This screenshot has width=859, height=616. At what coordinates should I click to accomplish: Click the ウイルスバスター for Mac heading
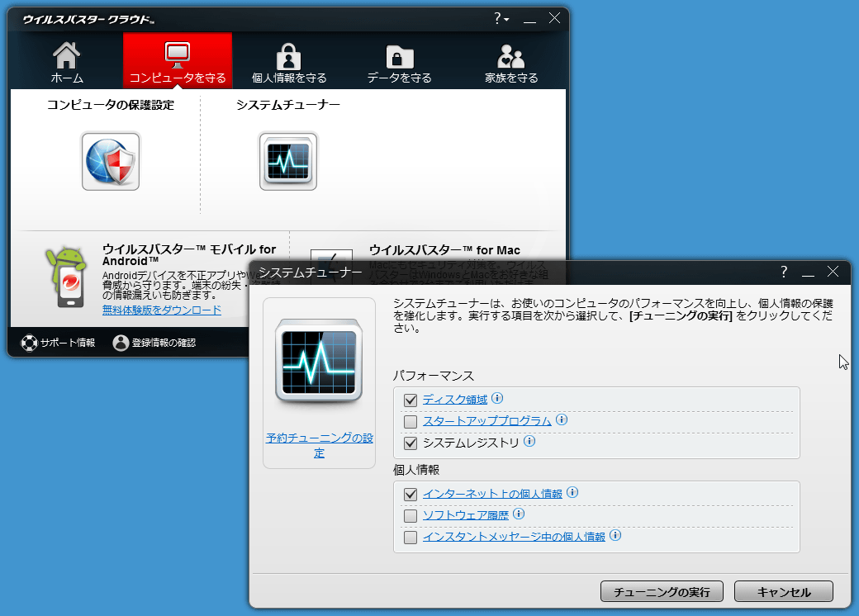click(444, 250)
